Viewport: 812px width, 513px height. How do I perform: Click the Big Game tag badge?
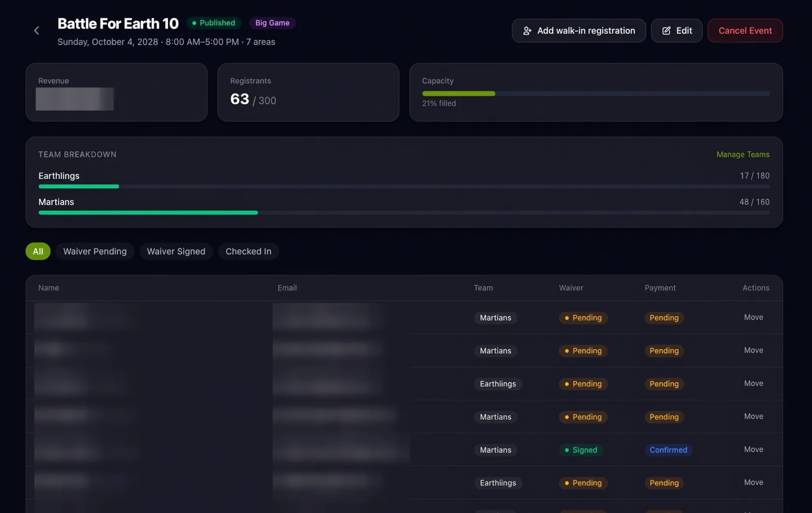pyautogui.click(x=272, y=23)
